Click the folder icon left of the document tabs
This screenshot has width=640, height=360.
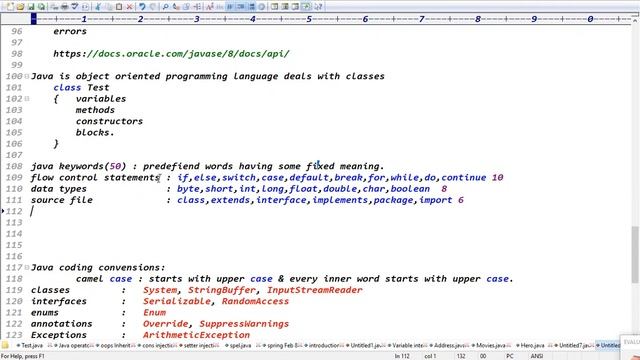point(5,345)
